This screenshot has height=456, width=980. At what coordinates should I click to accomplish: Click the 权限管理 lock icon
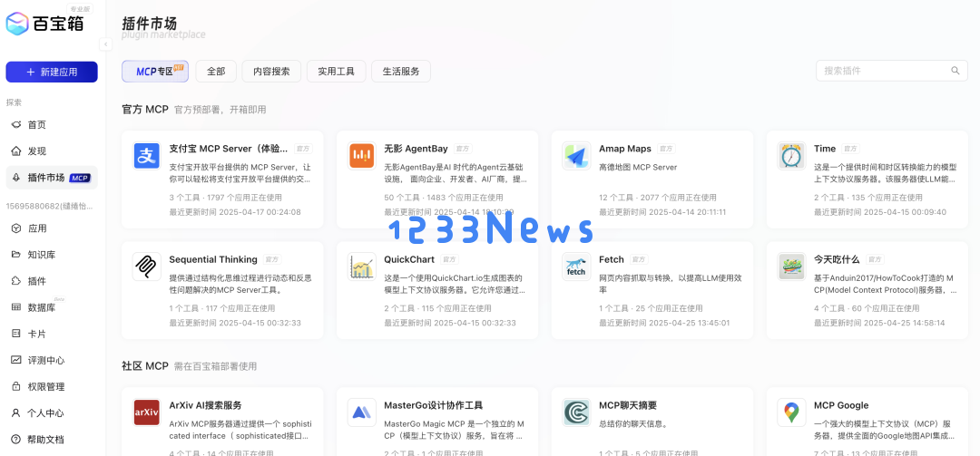[16, 387]
